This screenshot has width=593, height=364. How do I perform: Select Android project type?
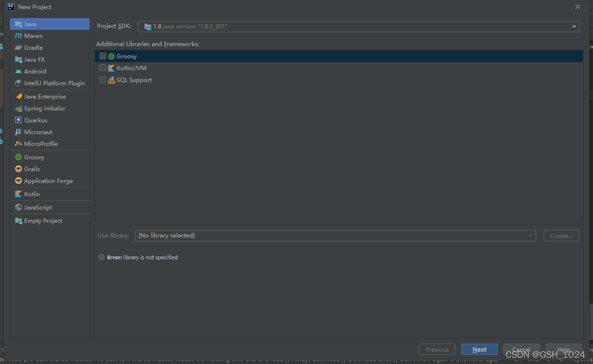(50, 71)
